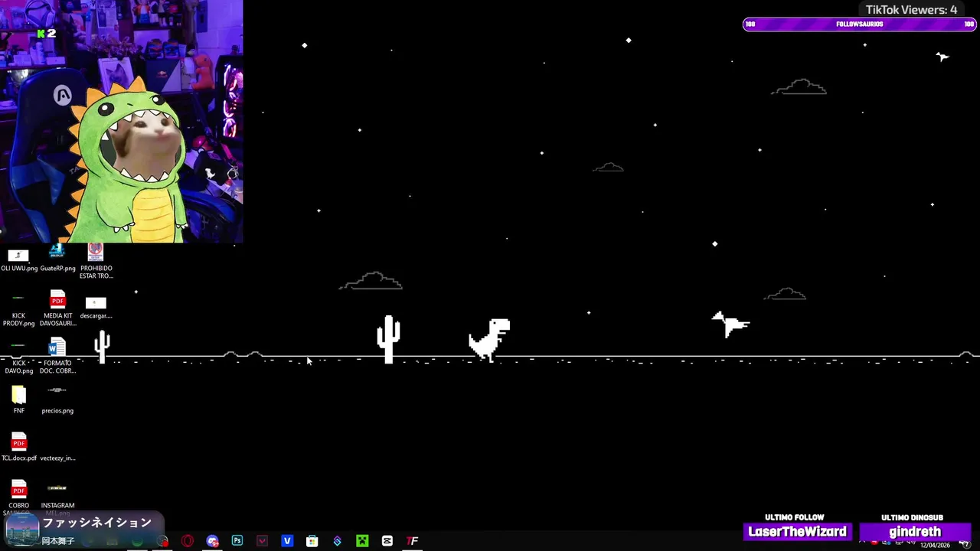Open Discord from the taskbar
The height and width of the screenshot is (551, 980).
point(212,541)
